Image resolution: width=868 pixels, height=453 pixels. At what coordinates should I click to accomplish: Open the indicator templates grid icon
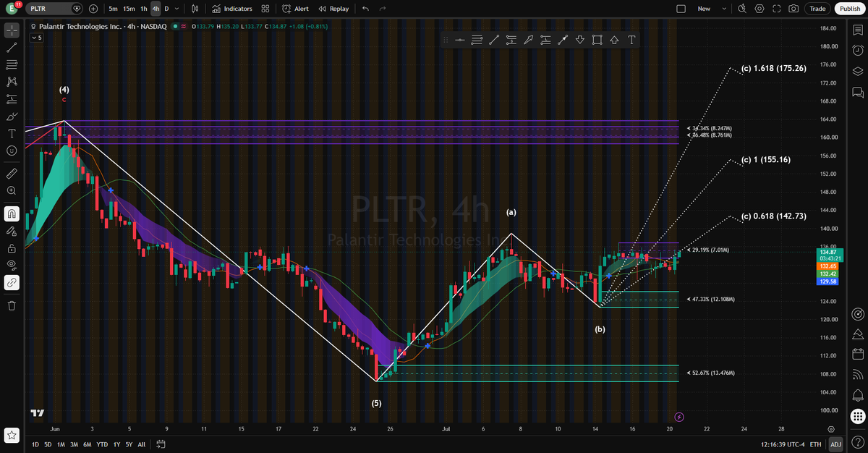click(x=265, y=9)
